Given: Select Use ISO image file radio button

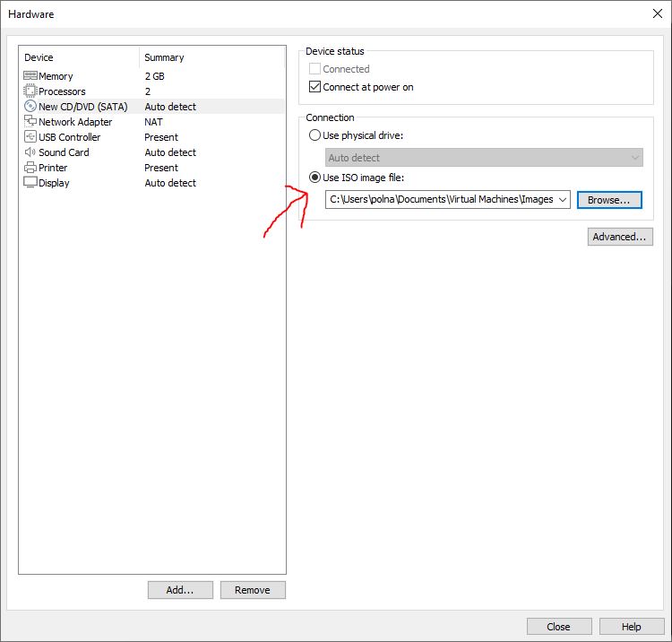Looking at the screenshot, I should (x=314, y=178).
